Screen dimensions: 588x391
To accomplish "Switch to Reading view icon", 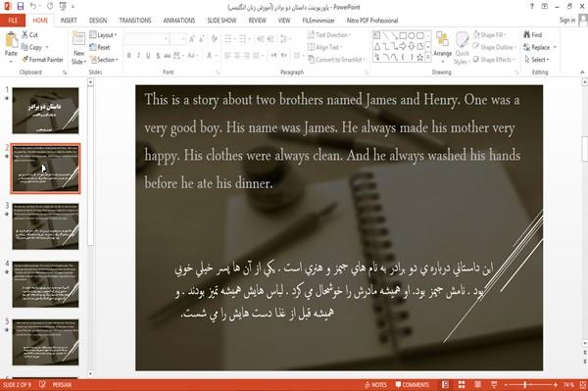I will (478, 385).
